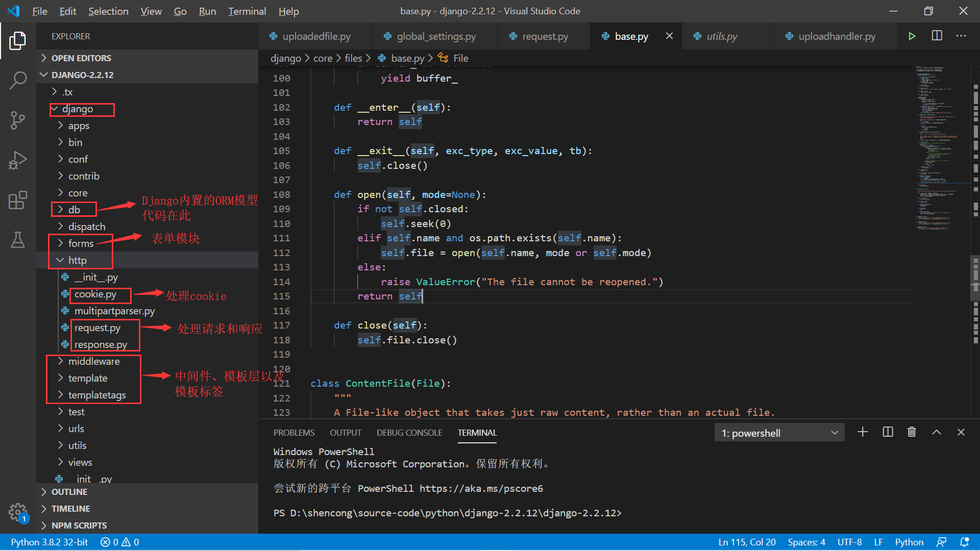This screenshot has height=551, width=980.
Task: Open the Explorer view in activity bar
Action: (x=18, y=41)
